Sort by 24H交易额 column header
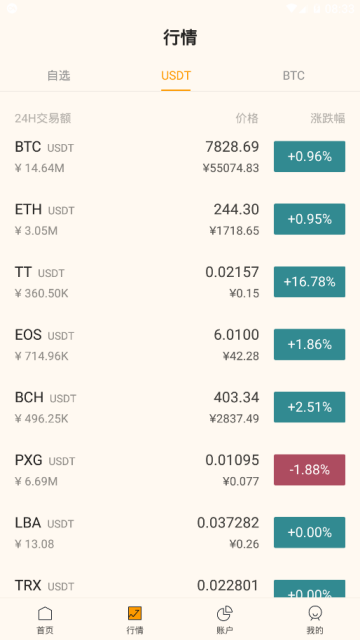 pyautogui.click(x=43, y=118)
